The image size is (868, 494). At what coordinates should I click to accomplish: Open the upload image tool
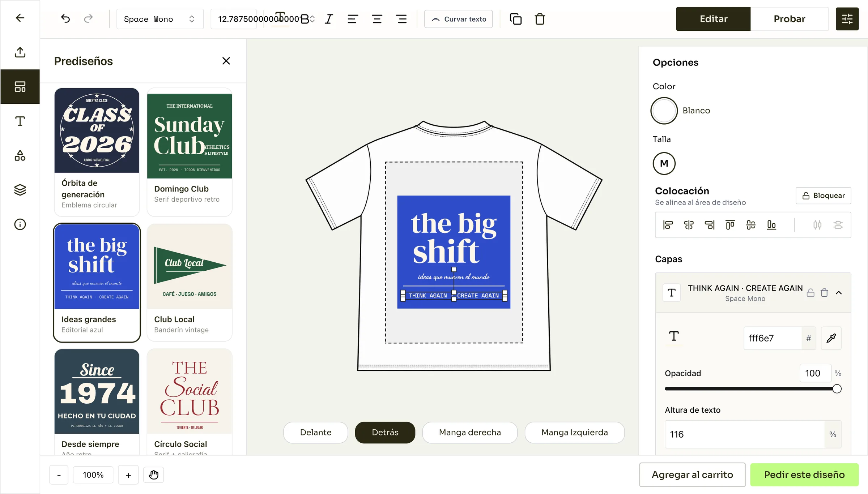pyautogui.click(x=20, y=52)
